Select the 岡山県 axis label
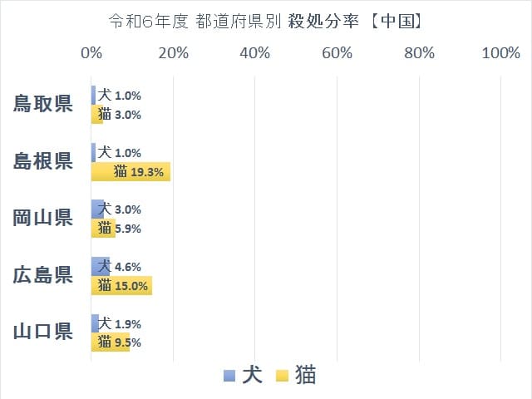Screen dimensions: 532x399 (43, 219)
